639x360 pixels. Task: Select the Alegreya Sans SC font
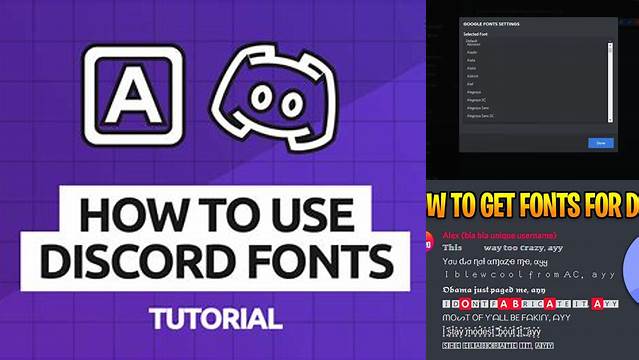click(x=480, y=116)
